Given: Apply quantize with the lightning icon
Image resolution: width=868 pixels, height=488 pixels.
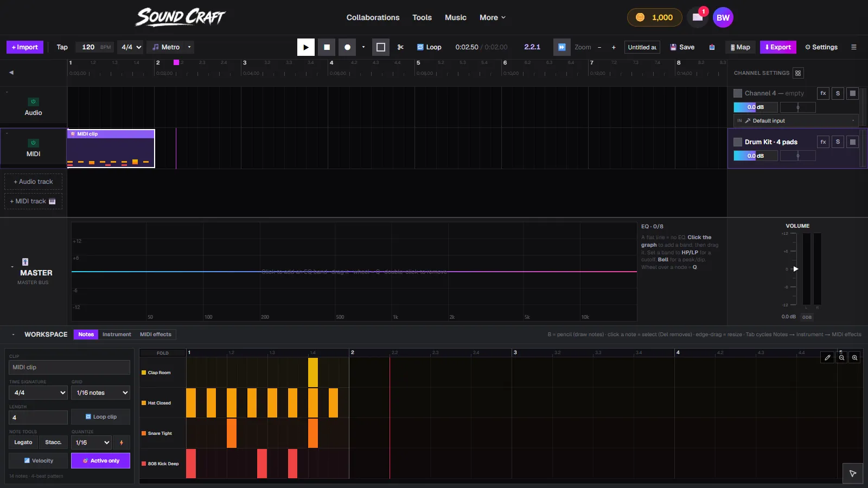Looking at the screenshot, I should [x=122, y=442].
